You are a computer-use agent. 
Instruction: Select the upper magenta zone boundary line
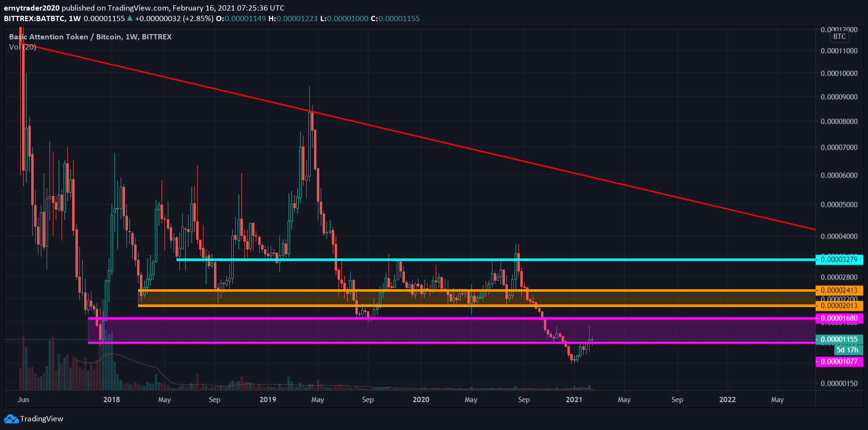tap(452, 318)
